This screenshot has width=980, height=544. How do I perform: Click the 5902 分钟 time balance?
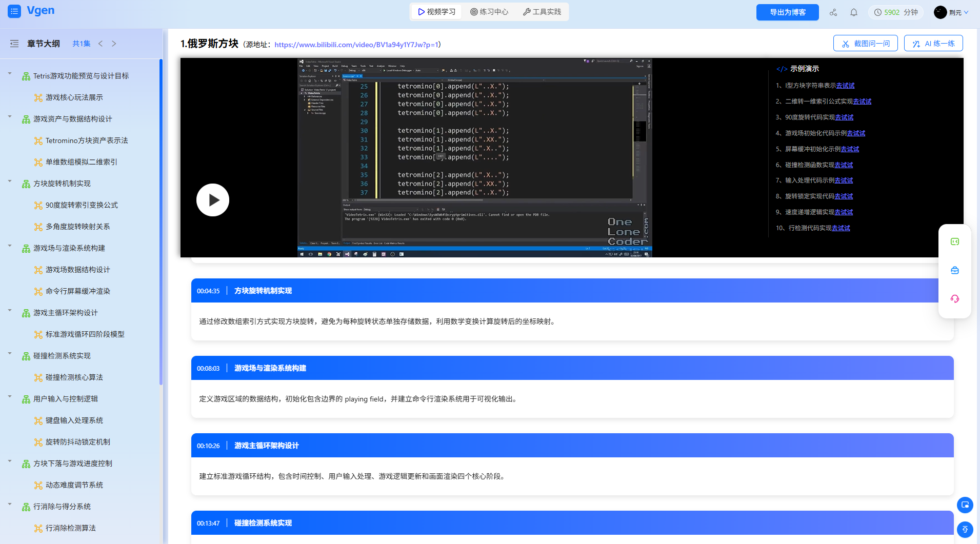coord(896,12)
